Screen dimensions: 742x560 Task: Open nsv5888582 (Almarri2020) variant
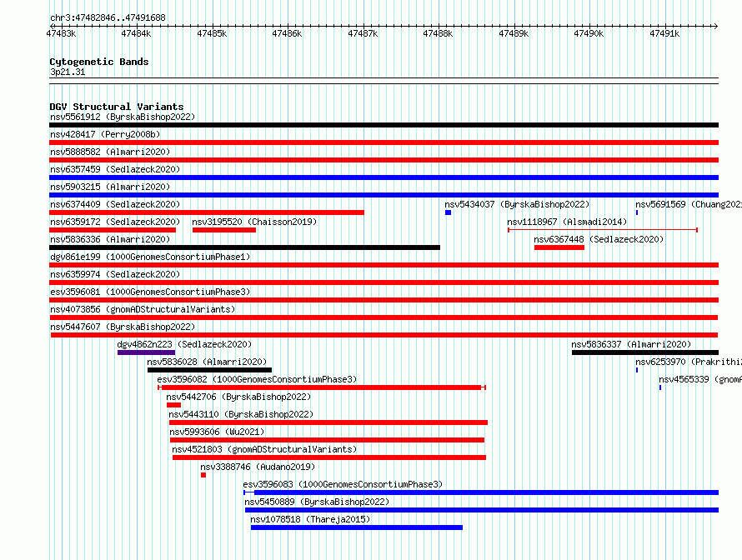[x=110, y=152]
